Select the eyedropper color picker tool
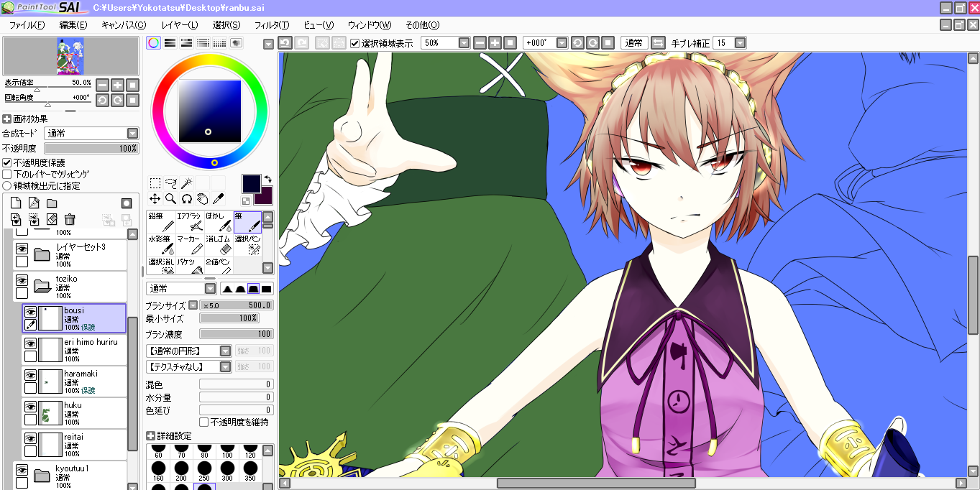This screenshot has height=490, width=980. click(x=218, y=198)
